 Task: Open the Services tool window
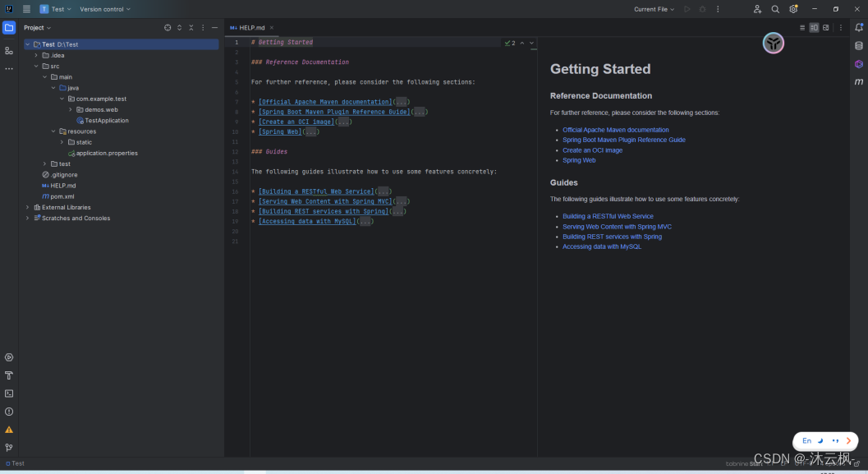[x=9, y=357]
